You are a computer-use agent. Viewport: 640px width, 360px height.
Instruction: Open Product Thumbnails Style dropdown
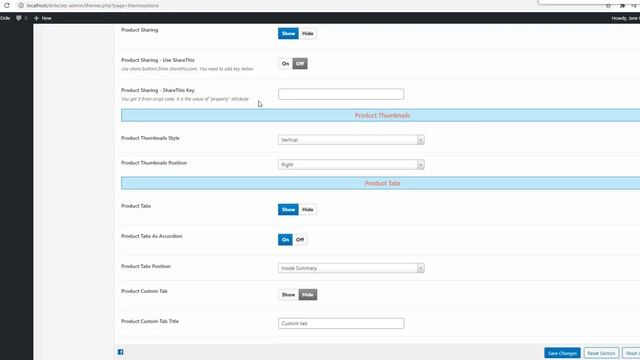[x=351, y=140]
